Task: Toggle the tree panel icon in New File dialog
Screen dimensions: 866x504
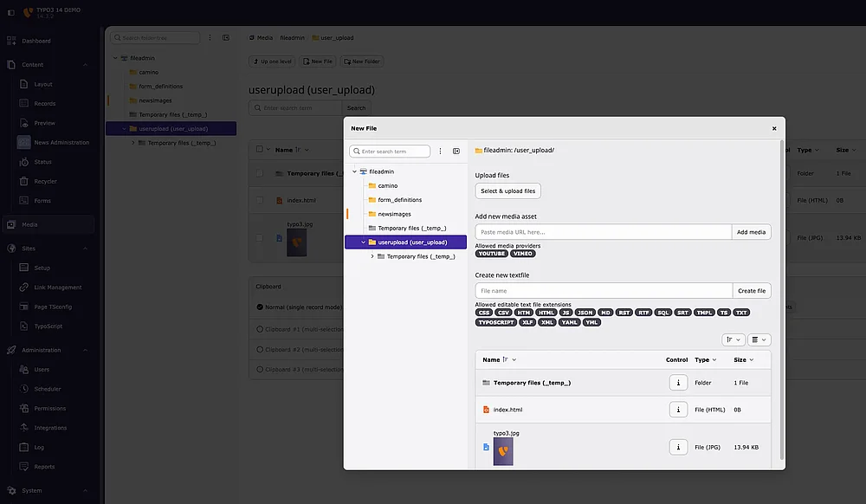Action: tap(456, 152)
